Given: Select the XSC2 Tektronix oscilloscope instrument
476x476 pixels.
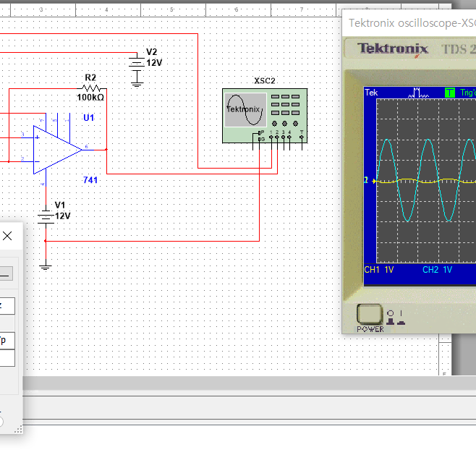Looking at the screenshot, I should (265, 116).
